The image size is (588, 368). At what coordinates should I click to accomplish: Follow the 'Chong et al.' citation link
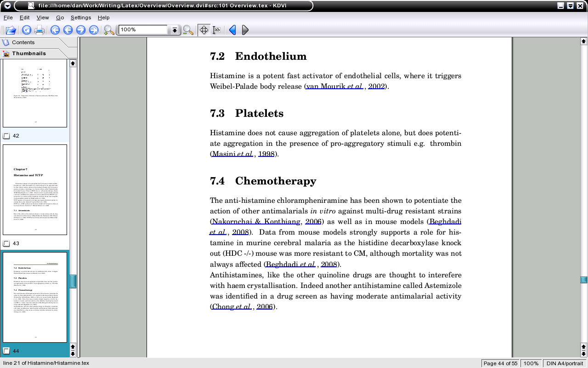(x=232, y=306)
